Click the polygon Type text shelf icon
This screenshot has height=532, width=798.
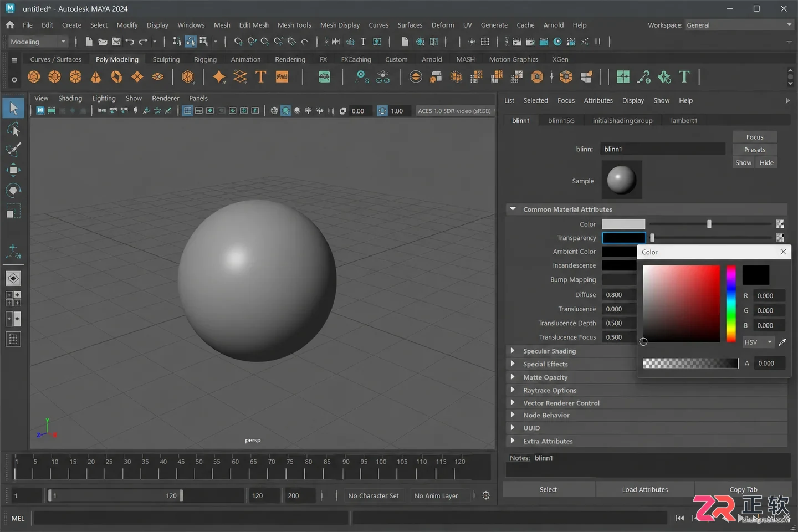click(261, 77)
